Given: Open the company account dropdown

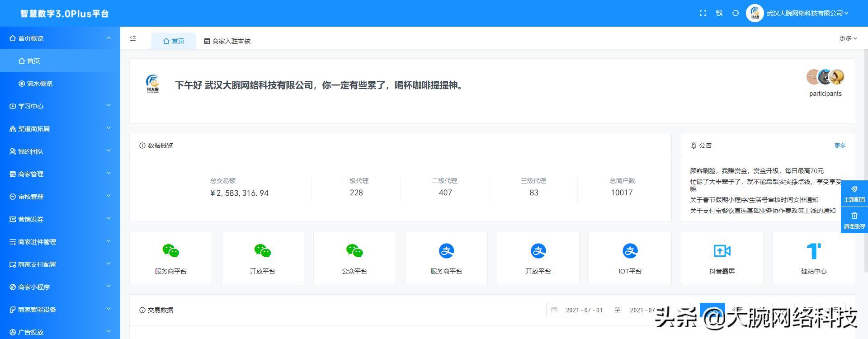Looking at the screenshot, I should (807, 14).
